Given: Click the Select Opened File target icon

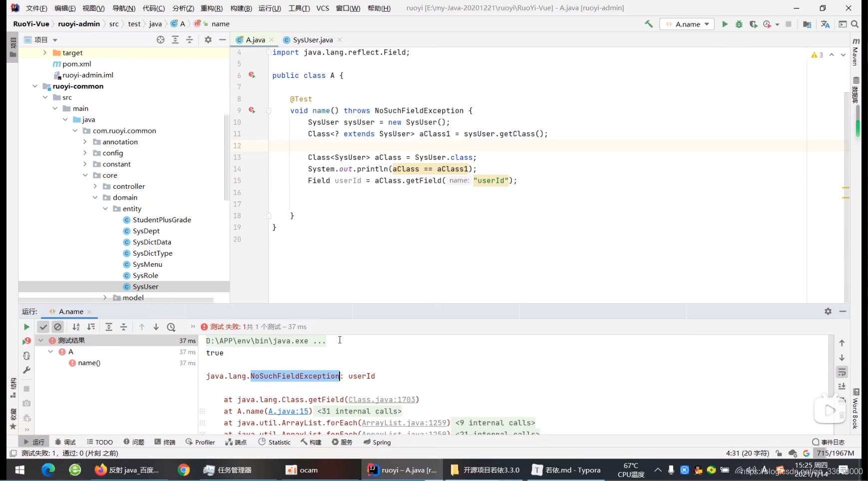Looking at the screenshot, I should point(160,40).
